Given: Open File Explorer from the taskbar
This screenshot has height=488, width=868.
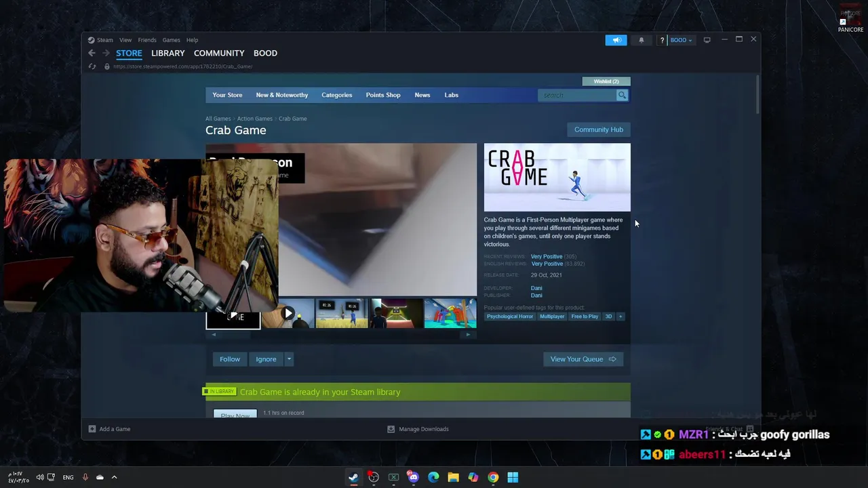Looking at the screenshot, I should point(453,477).
